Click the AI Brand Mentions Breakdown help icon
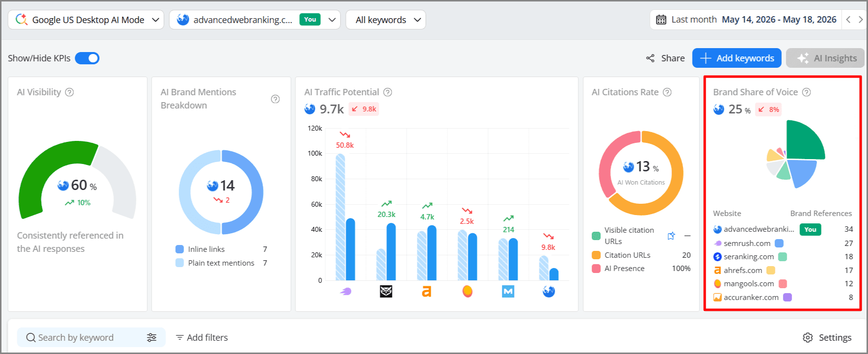This screenshot has height=354, width=868. (276, 99)
